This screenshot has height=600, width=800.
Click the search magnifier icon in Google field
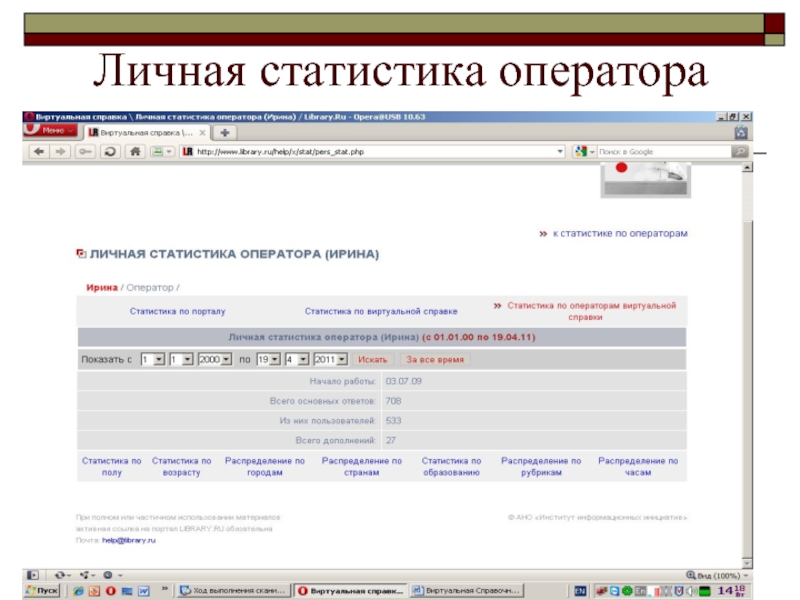[x=738, y=152]
